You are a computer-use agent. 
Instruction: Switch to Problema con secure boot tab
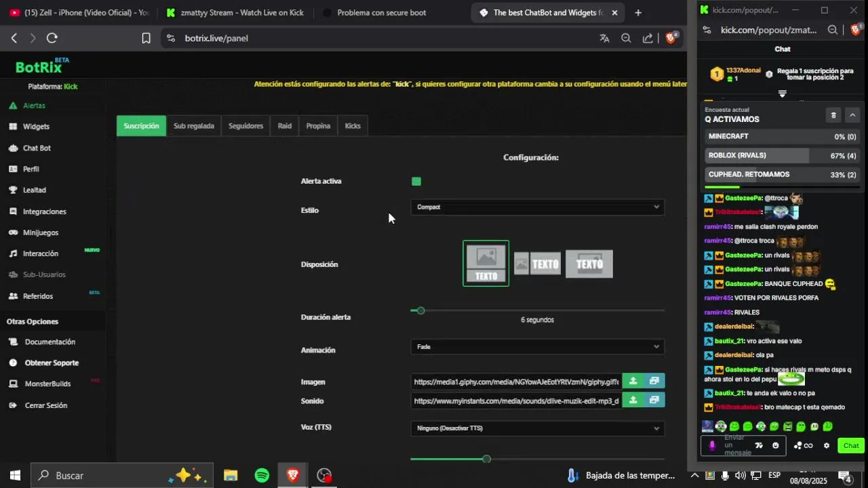[382, 13]
